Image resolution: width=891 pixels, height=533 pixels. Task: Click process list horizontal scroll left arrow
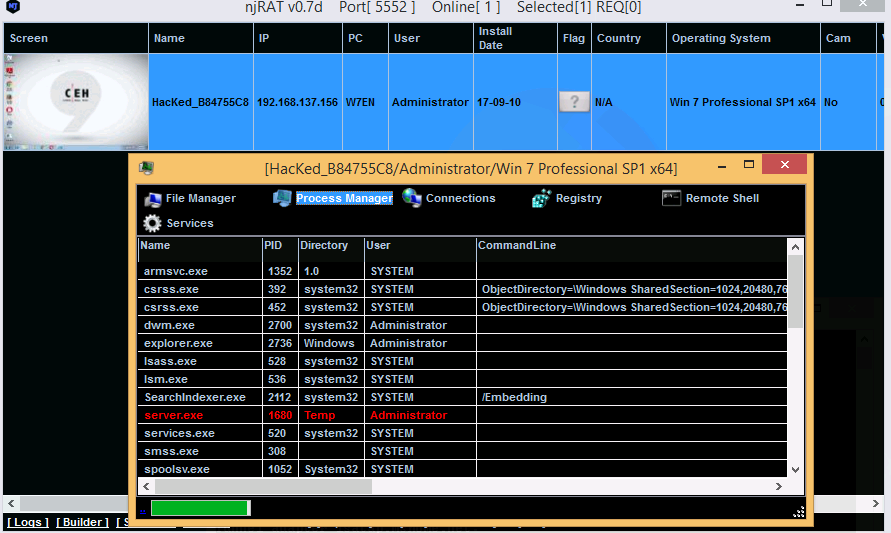147,486
